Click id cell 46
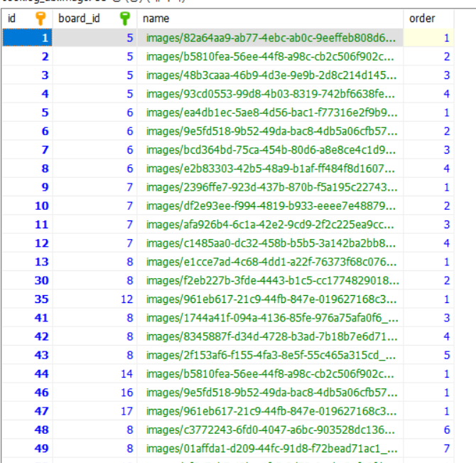This screenshot has width=476, height=463. point(27,393)
